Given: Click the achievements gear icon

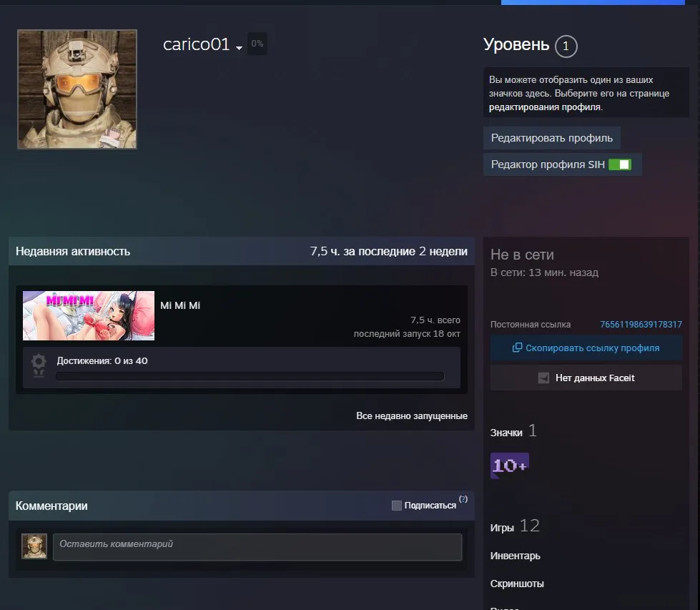Looking at the screenshot, I should (39, 365).
